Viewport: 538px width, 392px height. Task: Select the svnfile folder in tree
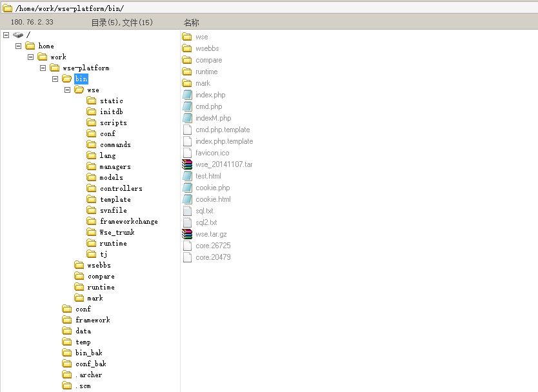(114, 210)
